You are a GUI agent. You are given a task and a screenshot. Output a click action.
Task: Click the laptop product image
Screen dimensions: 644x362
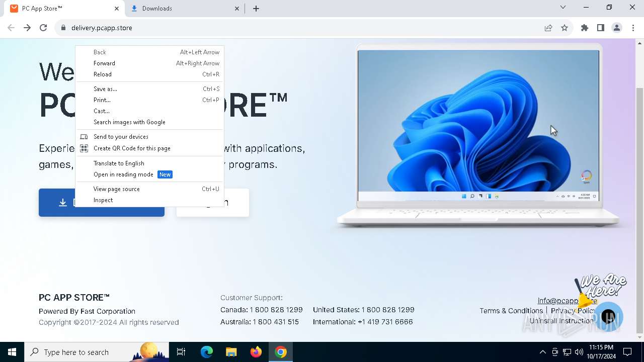point(478,136)
